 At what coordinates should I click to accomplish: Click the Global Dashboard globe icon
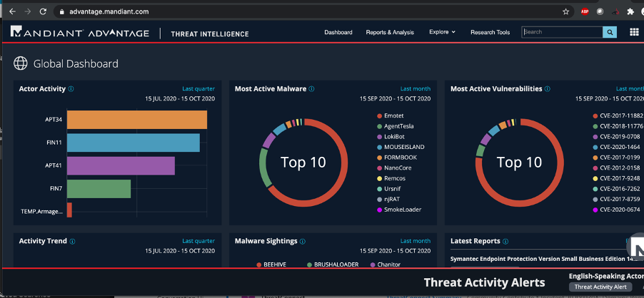point(21,63)
